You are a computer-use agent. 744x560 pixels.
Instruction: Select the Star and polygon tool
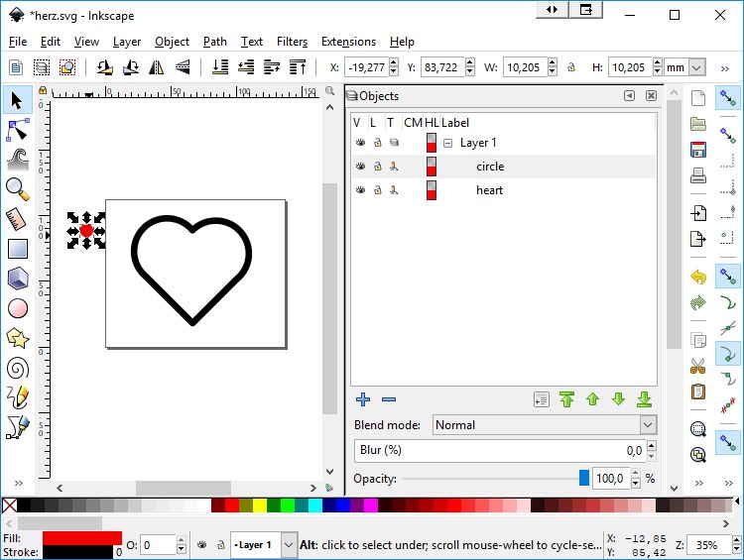coord(18,339)
